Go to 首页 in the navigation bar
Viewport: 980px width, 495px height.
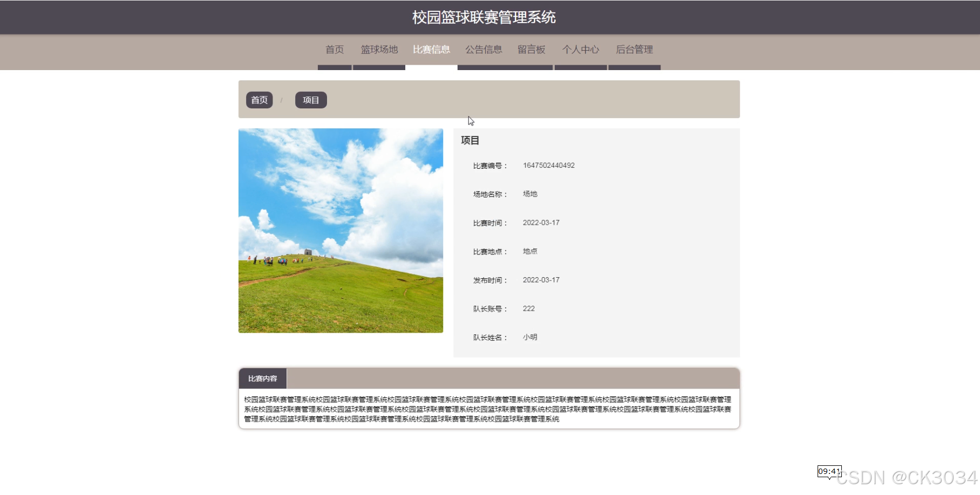pyautogui.click(x=335, y=50)
